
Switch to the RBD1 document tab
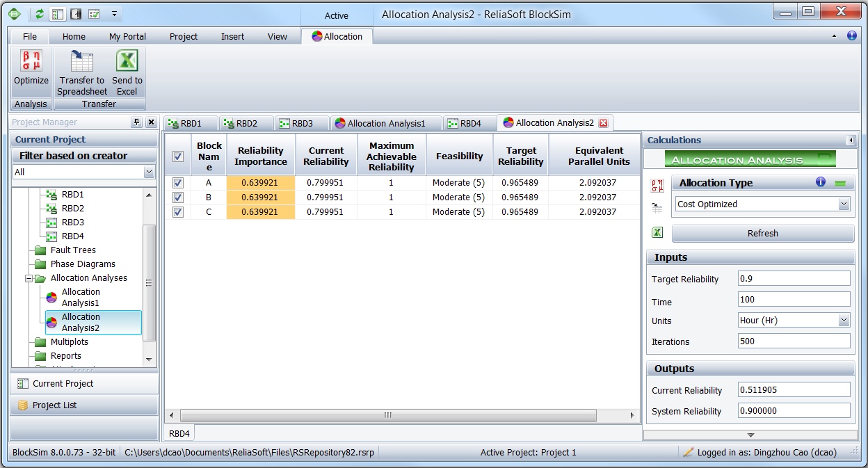191,124
